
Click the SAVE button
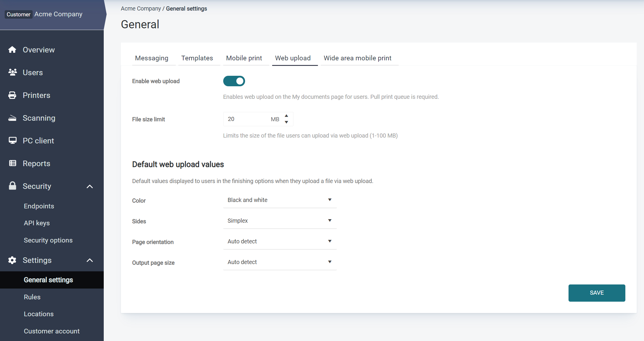pyautogui.click(x=597, y=293)
